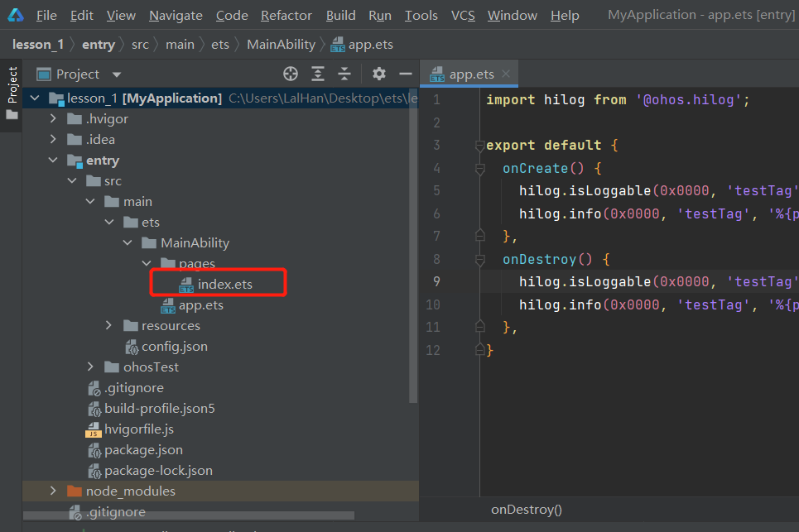
Task: Click the ETS file icon of app.ets in tree
Action: (x=167, y=305)
